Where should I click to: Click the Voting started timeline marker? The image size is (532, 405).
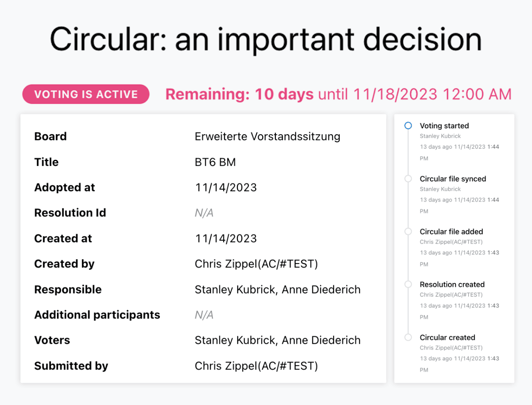(408, 126)
